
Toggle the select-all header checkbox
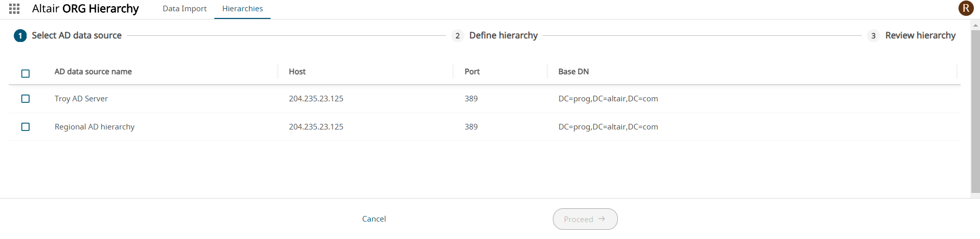pos(26,74)
